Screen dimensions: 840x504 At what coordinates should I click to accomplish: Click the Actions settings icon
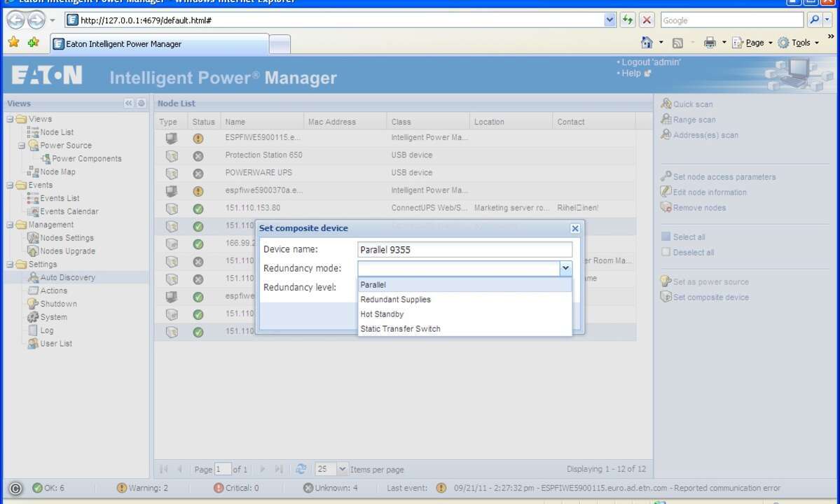pyautogui.click(x=33, y=290)
